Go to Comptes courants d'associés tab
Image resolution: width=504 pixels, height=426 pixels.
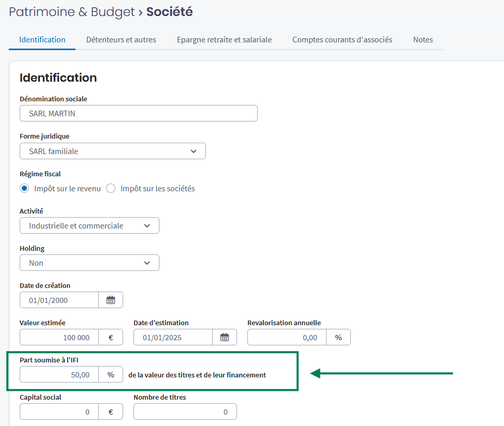pos(342,40)
